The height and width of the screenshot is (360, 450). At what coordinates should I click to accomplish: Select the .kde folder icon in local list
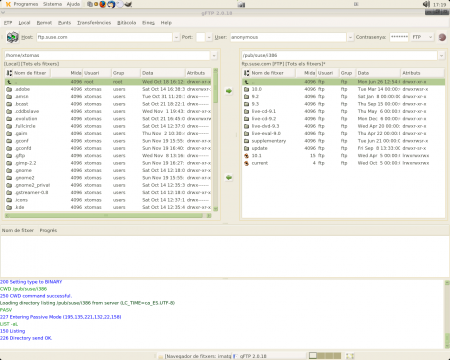[x=9, y=207]
